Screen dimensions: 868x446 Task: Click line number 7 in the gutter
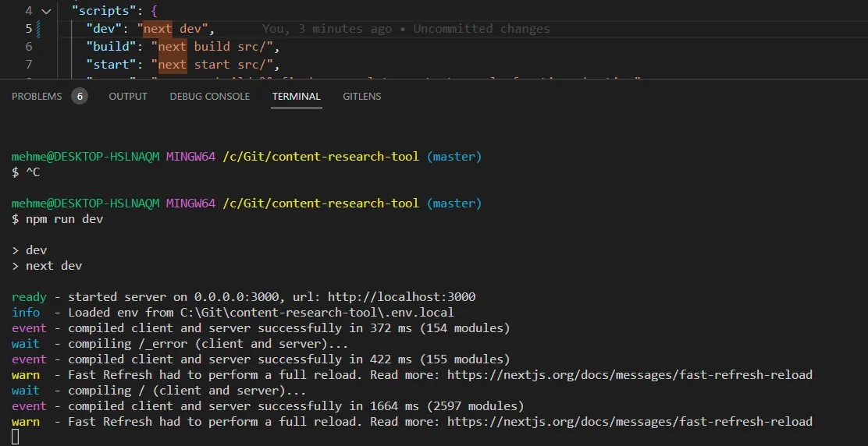tap(29, 64)
